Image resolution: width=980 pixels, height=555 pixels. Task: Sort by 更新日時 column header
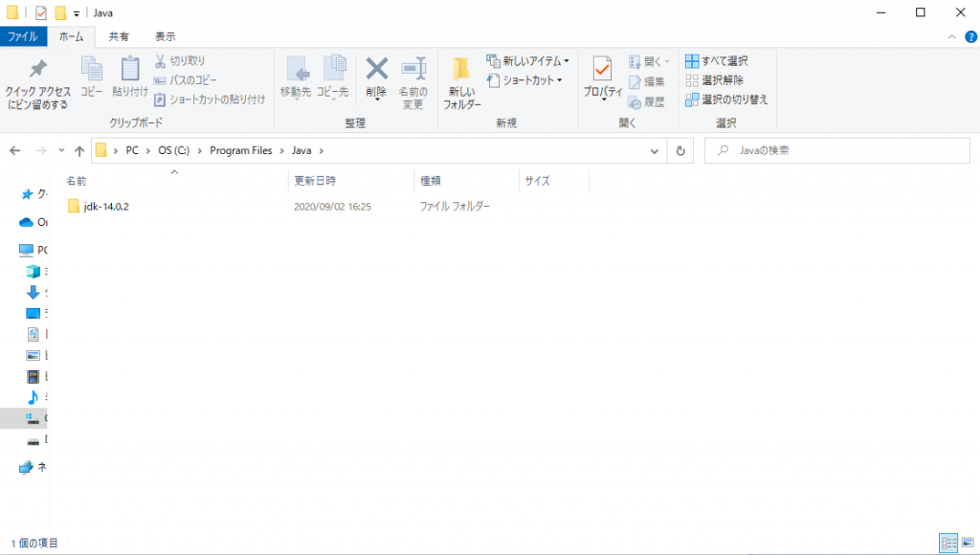pyautogui.click(x=315, y=181)
